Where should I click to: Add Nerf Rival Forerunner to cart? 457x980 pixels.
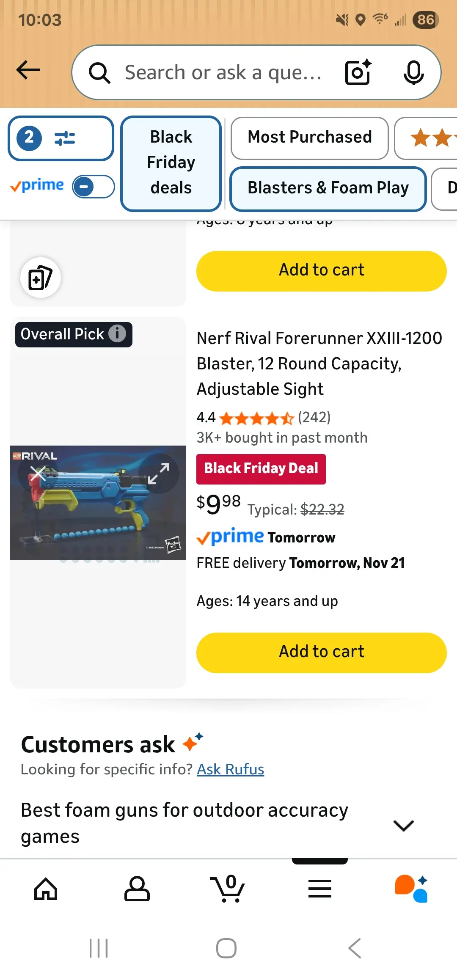pyautogui.click(x=321, y=652)
